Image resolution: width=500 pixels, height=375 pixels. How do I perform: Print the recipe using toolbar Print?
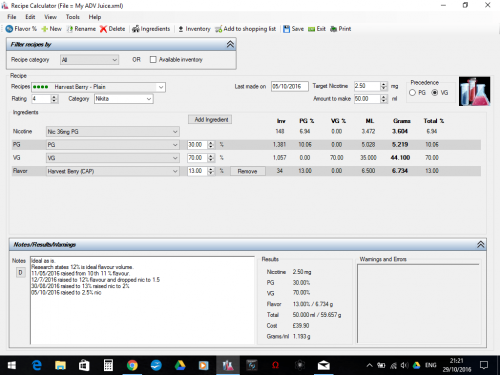pos(340,29)
